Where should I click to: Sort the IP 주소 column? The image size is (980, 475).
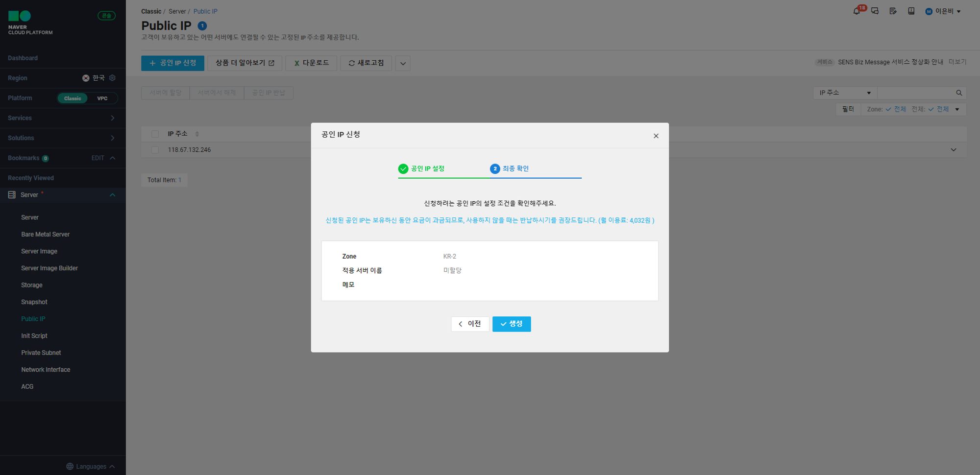197,134
